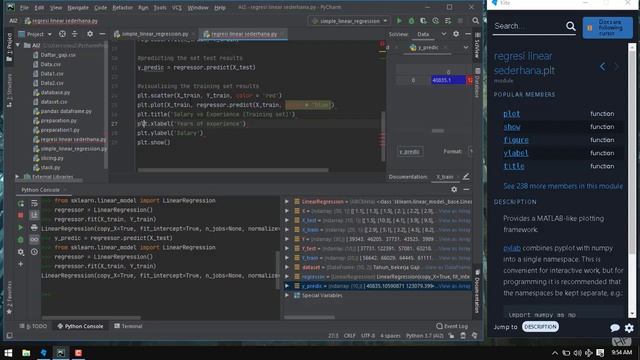Open the Navigate menu
Screen dimensions: 640x360
(78, 7)
